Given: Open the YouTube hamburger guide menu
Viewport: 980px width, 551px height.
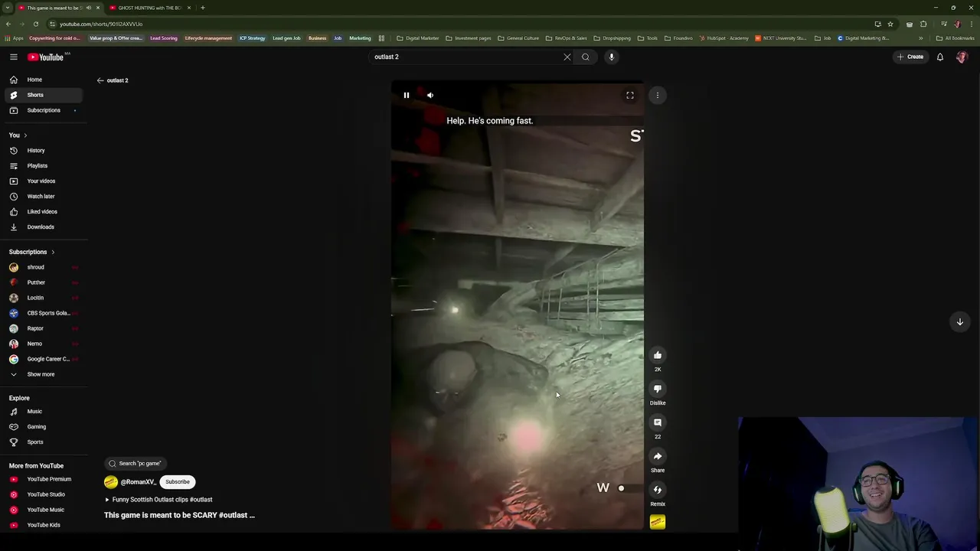Looking at the screenshot, I should (x=14, y=57).
